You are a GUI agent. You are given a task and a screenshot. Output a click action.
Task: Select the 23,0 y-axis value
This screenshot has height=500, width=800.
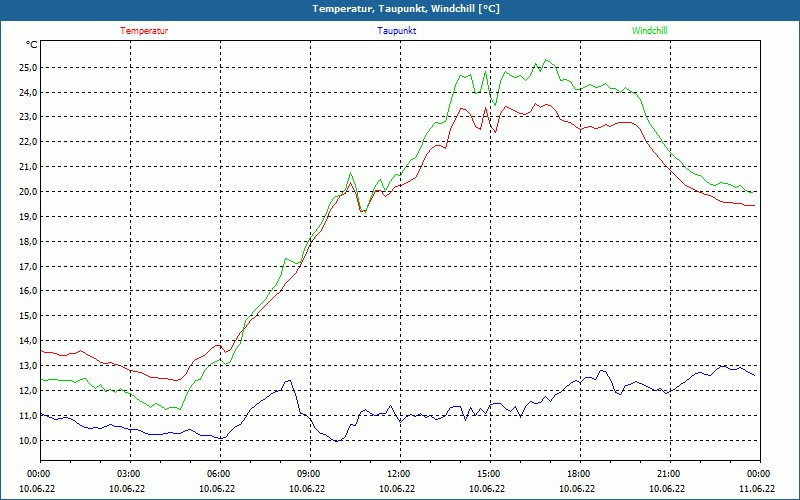28,117
